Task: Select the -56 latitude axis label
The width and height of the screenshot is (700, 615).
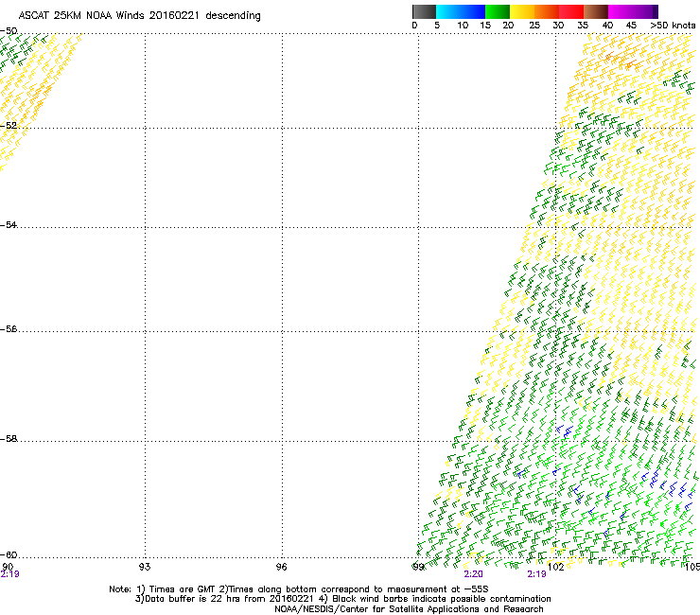Action: pos(9,328)
